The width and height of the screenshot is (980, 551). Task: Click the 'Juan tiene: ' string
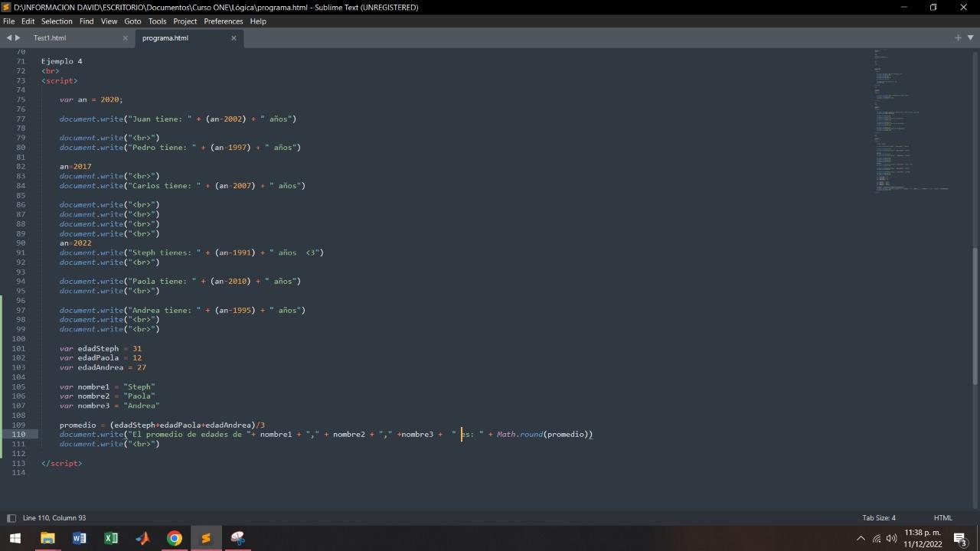162,119
